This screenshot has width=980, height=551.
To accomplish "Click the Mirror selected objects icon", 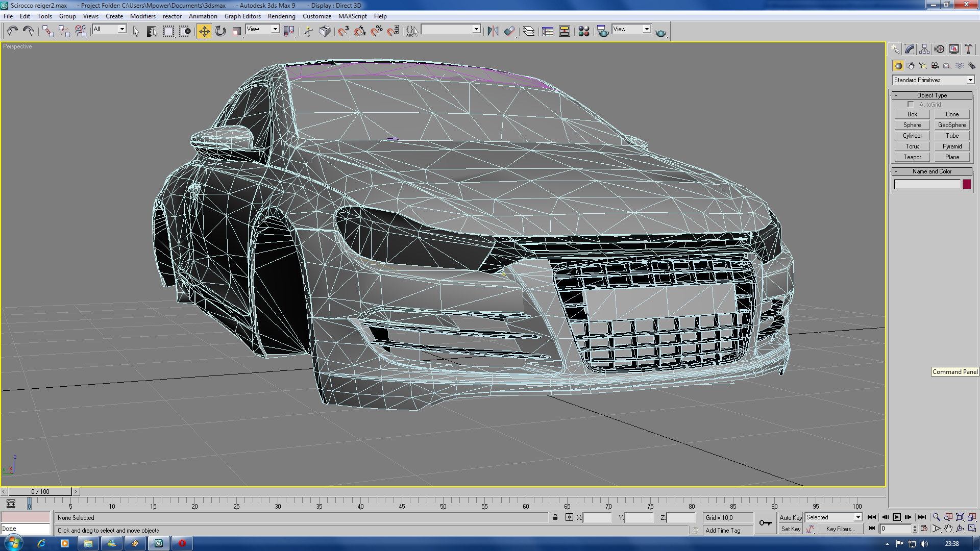I will 493,32.
